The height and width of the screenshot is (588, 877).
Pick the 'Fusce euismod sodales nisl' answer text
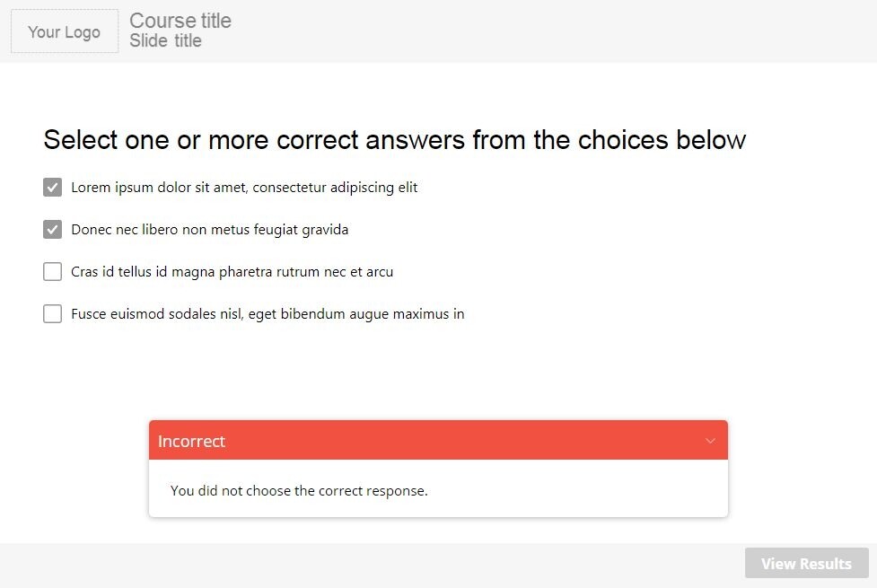click(267, 314)
